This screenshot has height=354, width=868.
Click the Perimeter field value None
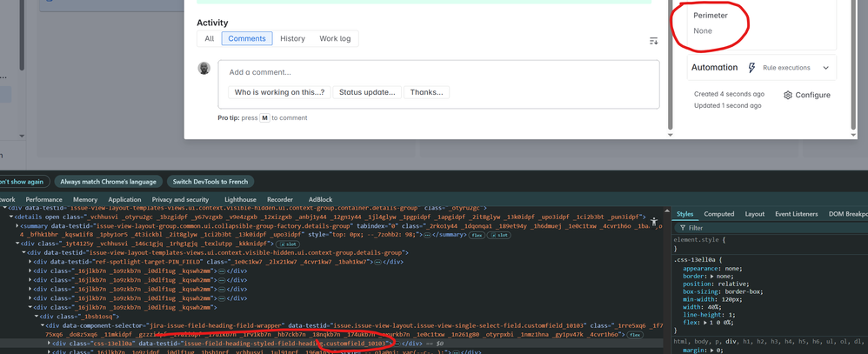tap(703, 31)
